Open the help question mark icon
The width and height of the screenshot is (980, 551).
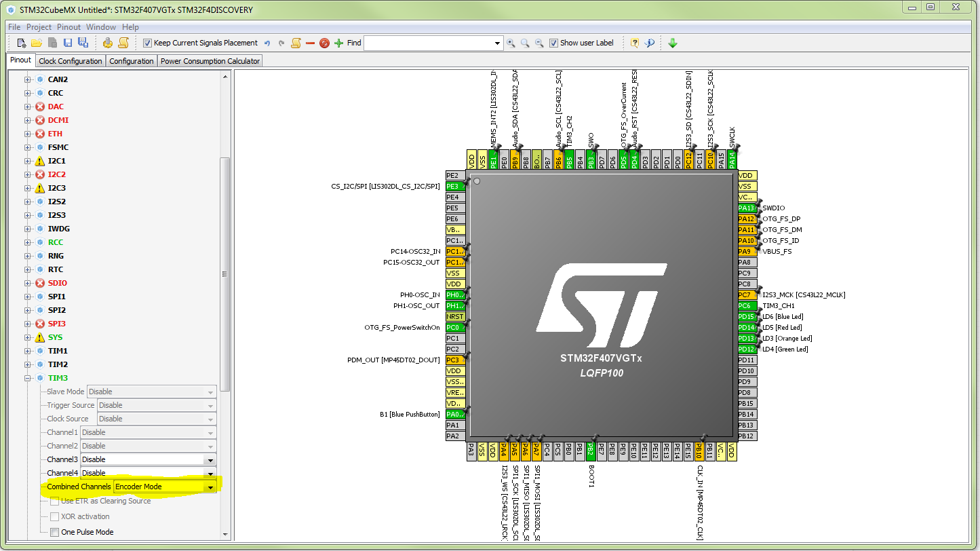(635, 43)
